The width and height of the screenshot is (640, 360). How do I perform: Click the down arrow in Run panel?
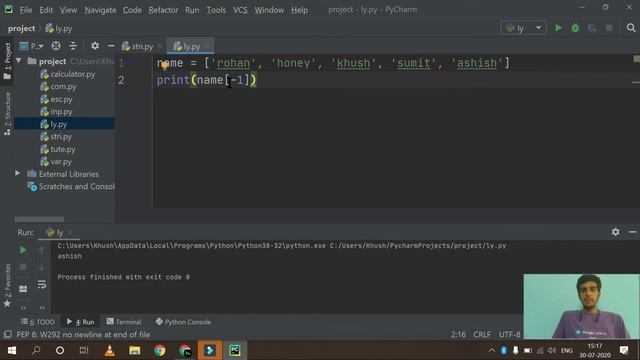(x=42, y=267)
